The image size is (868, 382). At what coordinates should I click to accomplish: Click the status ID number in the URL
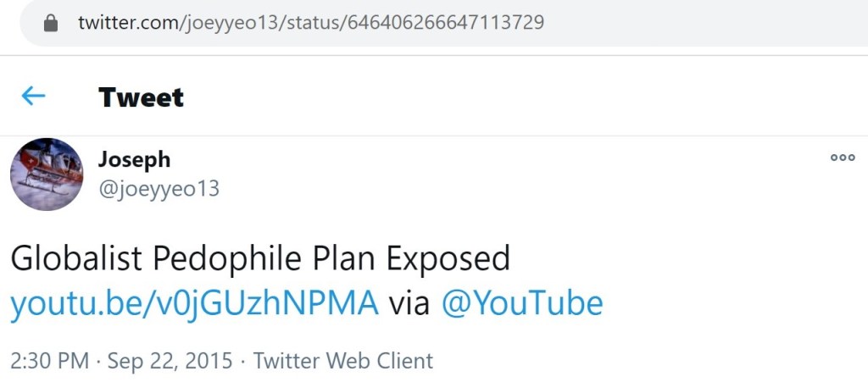click(445, 23)
